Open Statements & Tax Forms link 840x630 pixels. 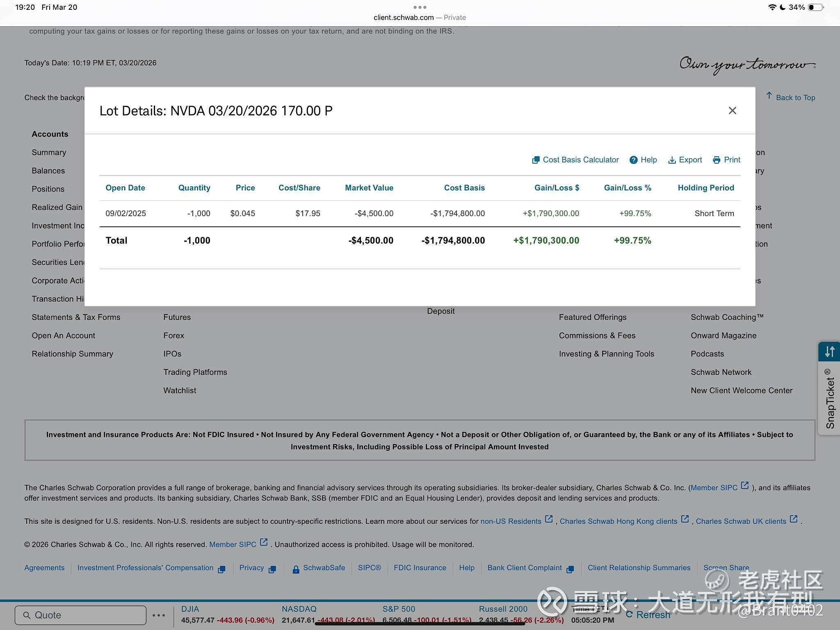76,317
